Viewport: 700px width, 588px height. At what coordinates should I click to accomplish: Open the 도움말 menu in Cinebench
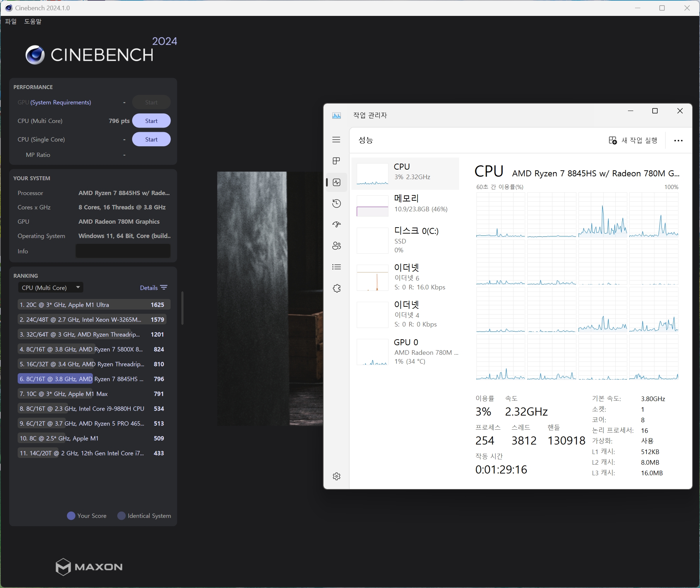click(x=32, y=22)
